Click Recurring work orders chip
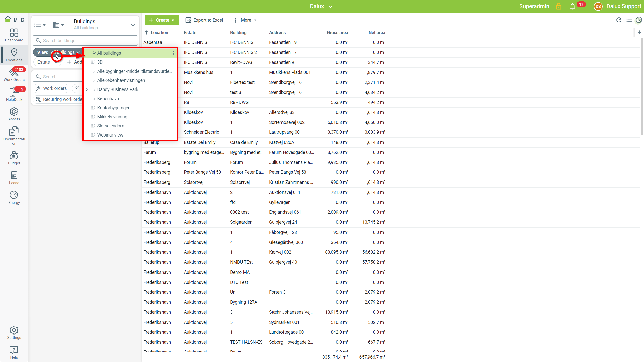 tap(59, 99)
